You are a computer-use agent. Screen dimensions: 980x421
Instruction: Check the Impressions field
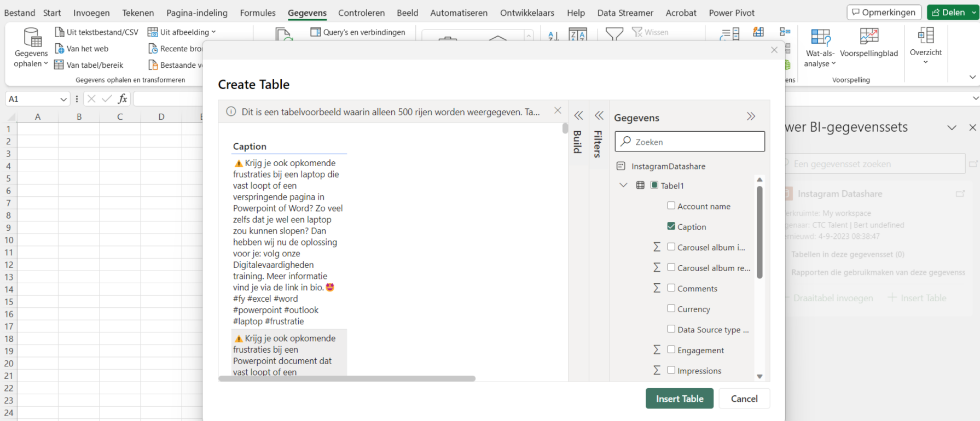(x=671, y=370)
